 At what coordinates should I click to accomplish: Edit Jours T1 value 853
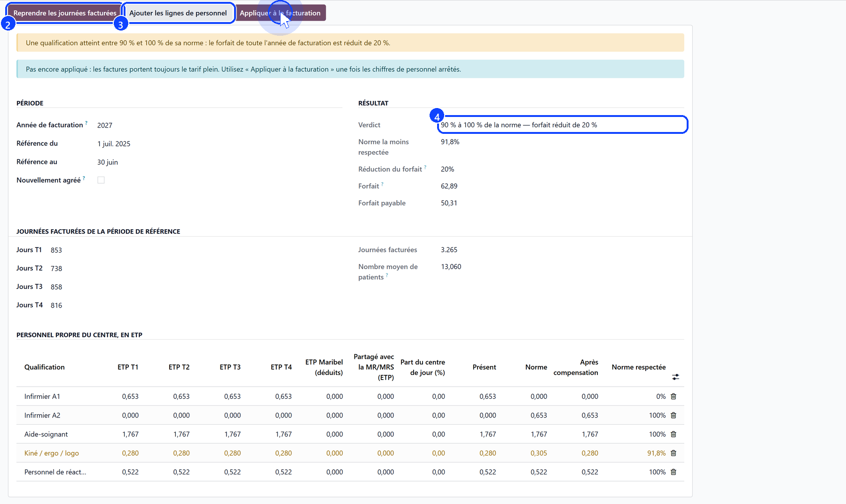(56, 250)
